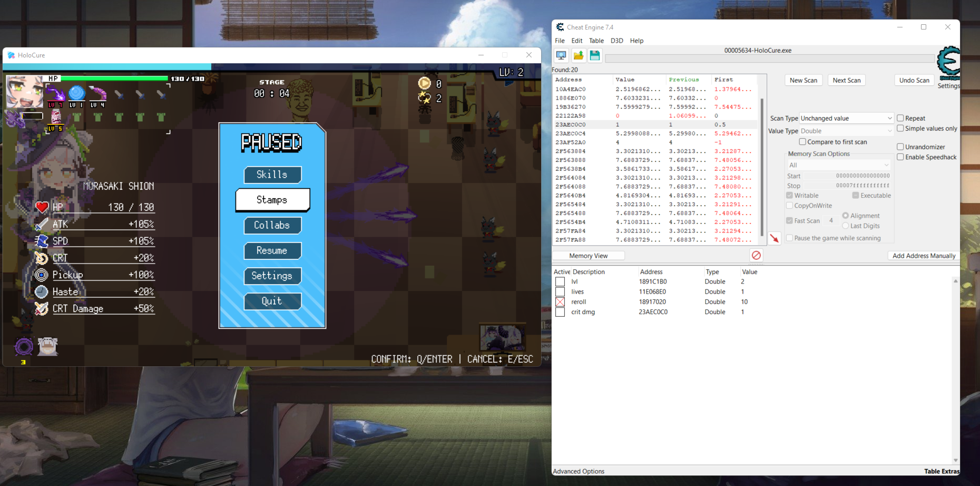
Task: Click the SPD boot stat icon
Action: 42,241
